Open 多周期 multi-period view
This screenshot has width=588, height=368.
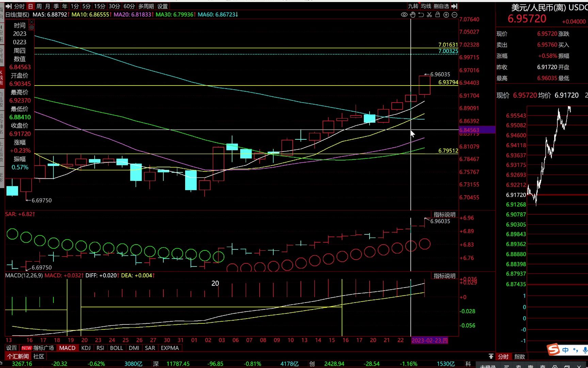pos(146,6)
